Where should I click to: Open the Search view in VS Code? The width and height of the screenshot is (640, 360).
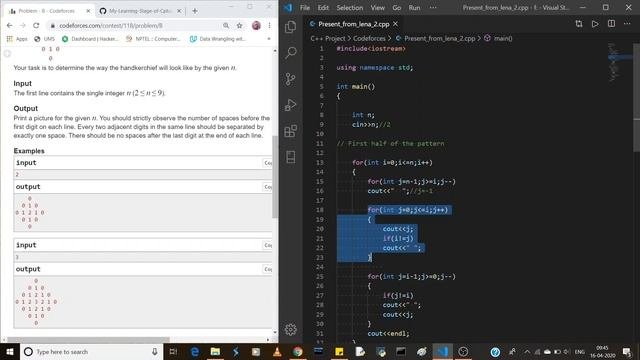coord(291,53)
